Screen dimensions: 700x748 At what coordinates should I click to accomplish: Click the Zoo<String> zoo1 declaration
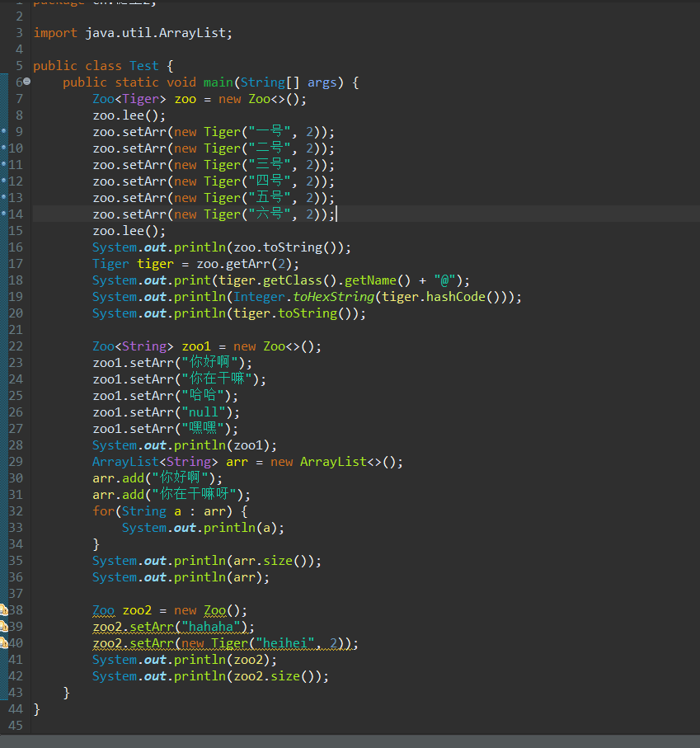tap(207, 346)
